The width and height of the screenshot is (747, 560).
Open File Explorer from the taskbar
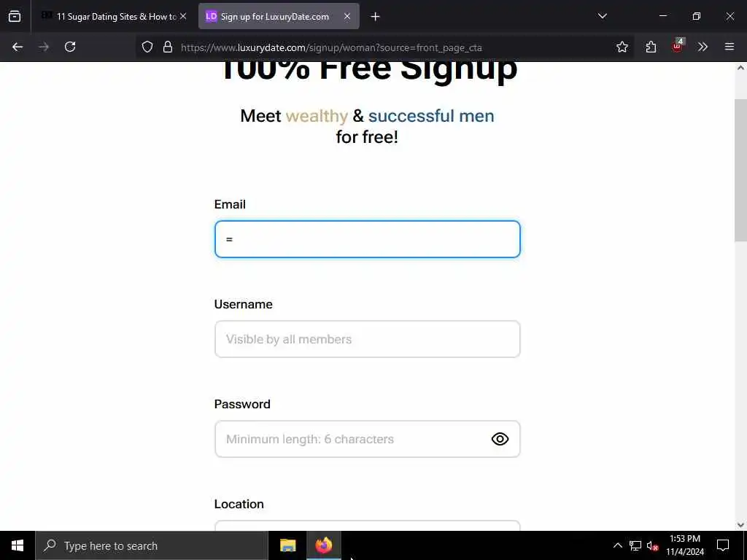tap(287, 545)
